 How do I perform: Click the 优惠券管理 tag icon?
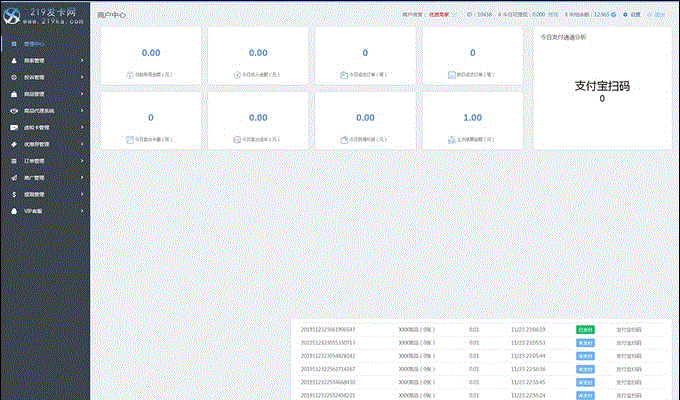coord(12,144)
